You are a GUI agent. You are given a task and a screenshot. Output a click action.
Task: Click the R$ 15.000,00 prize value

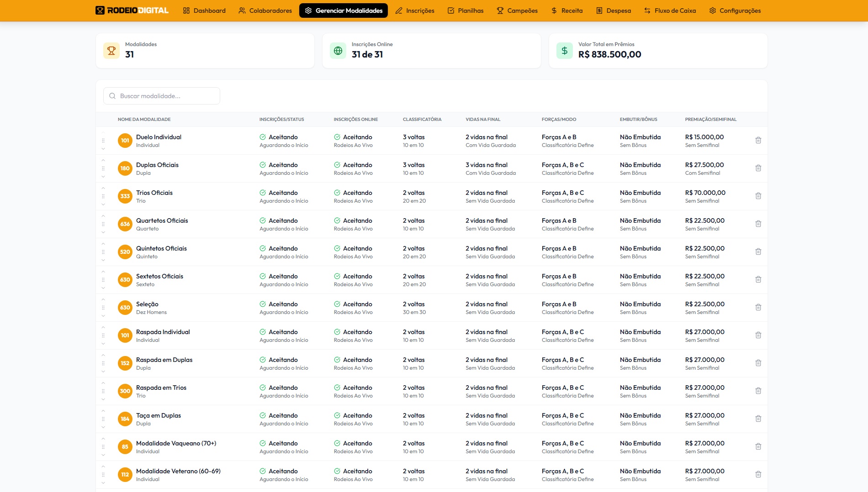click(x=704, y=137)
